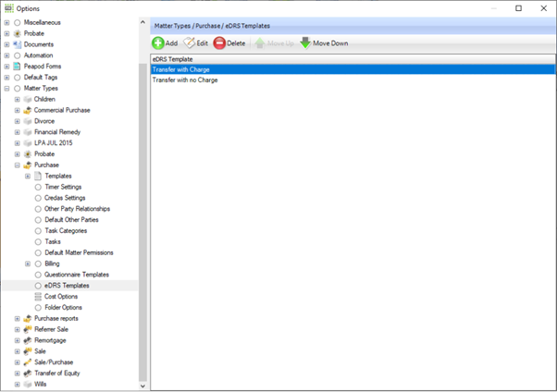Click the red Delete icon

tap(219, 43)
